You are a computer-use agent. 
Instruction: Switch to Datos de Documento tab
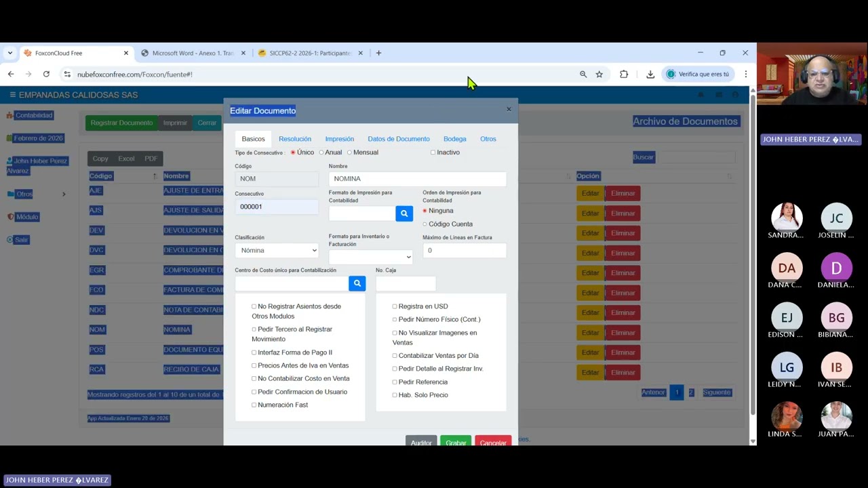[399, 139]
